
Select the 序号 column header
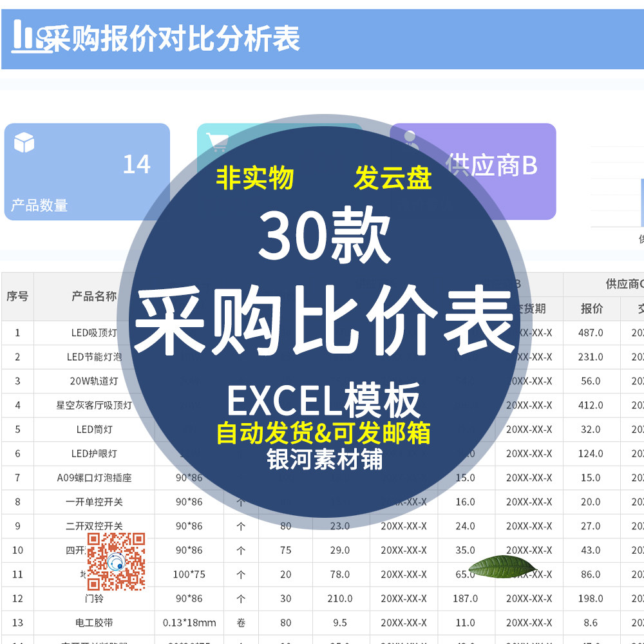(17, 295)
